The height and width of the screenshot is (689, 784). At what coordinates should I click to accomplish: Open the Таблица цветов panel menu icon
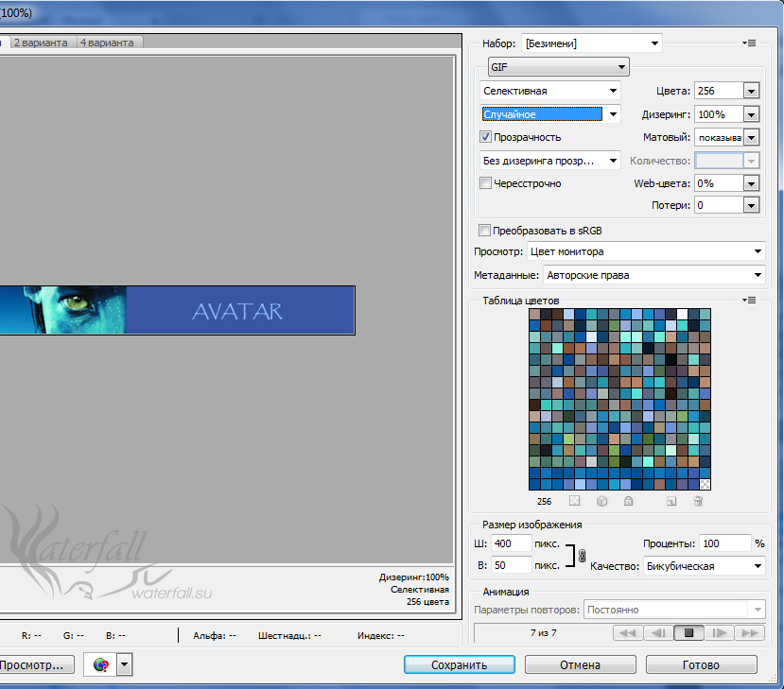tap(748, 301)
